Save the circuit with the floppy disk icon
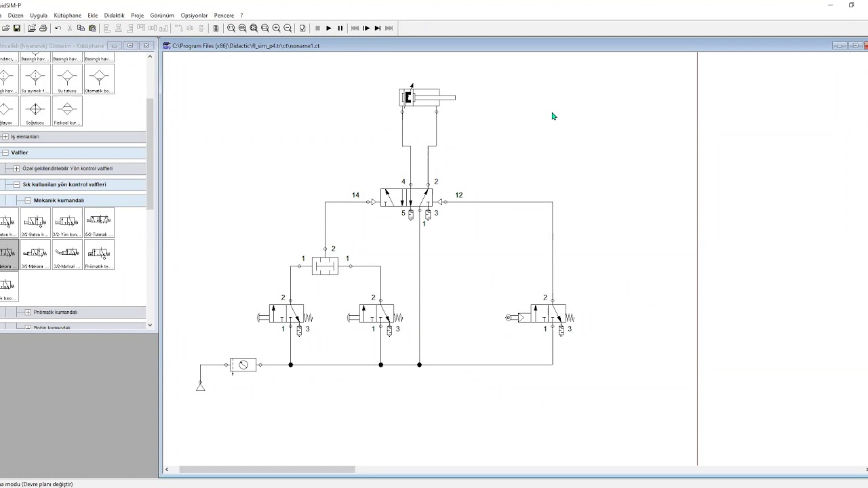 [x=17, y=28]
